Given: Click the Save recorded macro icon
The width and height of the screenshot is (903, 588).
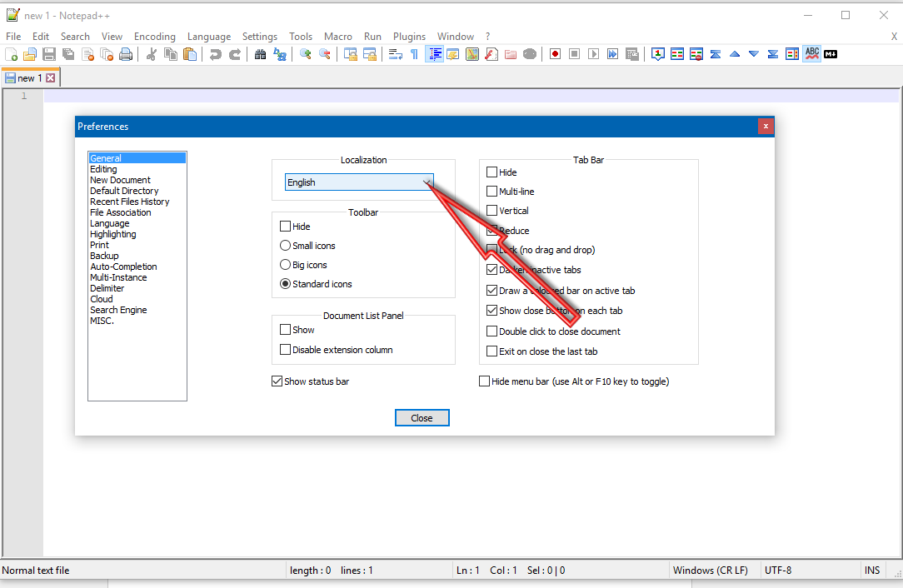Looking at the screenshot, I should coord(631,54).
